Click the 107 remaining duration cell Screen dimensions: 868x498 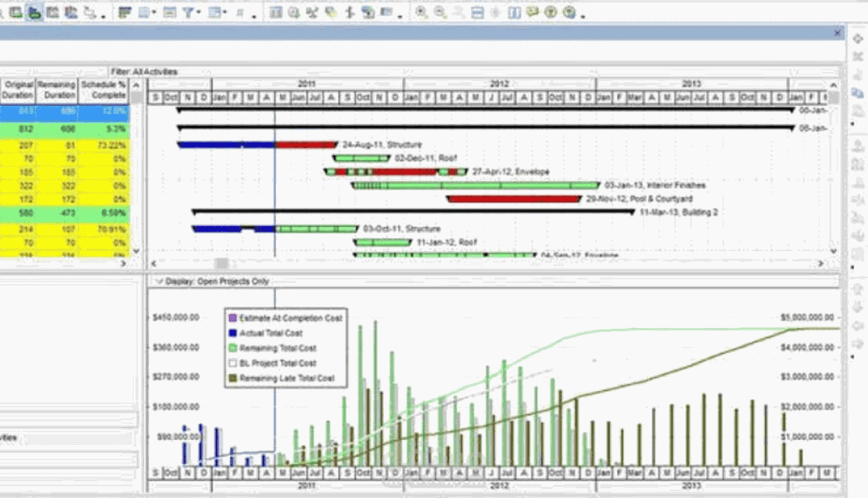pos(57,228)
